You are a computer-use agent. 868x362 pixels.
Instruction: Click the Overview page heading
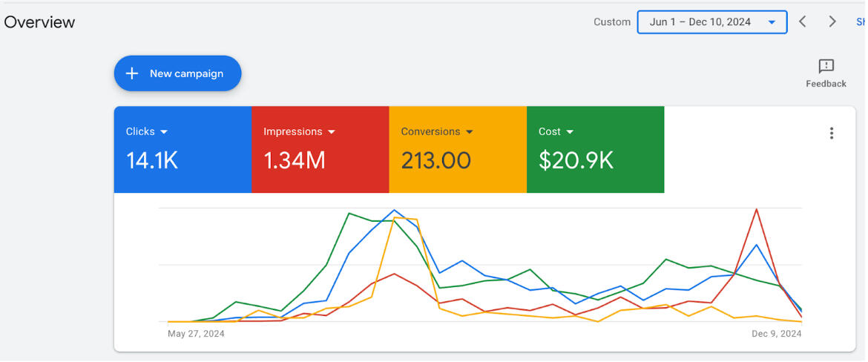point(40,22)
